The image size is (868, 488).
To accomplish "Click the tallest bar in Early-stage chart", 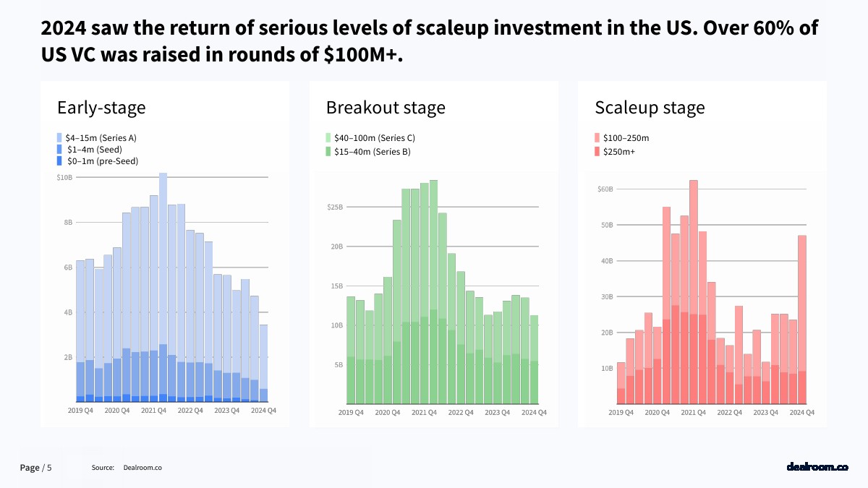I will pos(163,289).
